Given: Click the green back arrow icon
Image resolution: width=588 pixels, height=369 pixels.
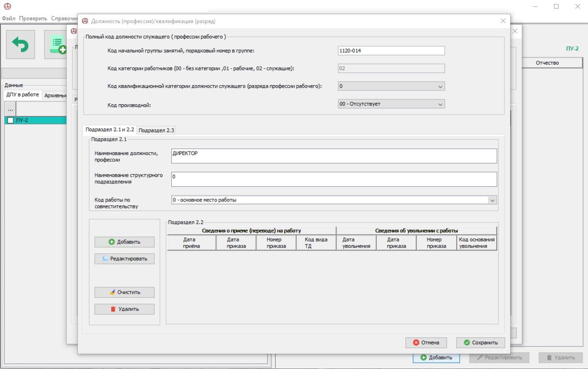Looking at the screenshot, I should (x=20, y=45).
